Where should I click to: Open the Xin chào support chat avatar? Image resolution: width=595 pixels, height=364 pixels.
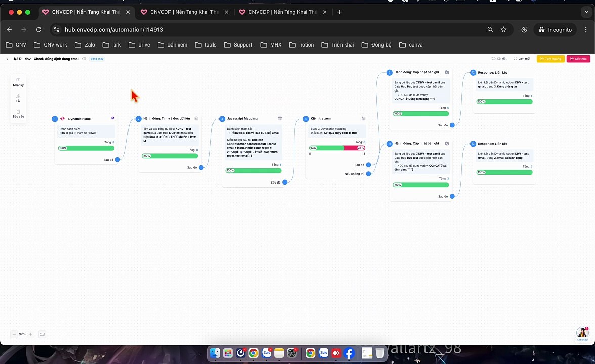pos(582,333)
